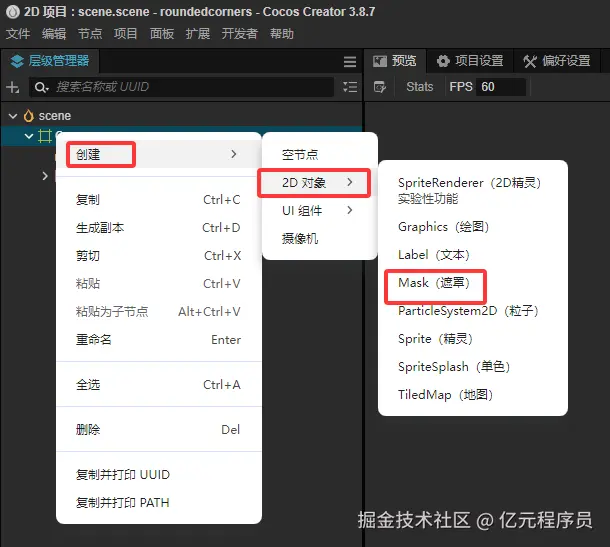Expand the 2D 对象 submenu arrow
This screenshot has width=610, height=547.
click(349, 182)
